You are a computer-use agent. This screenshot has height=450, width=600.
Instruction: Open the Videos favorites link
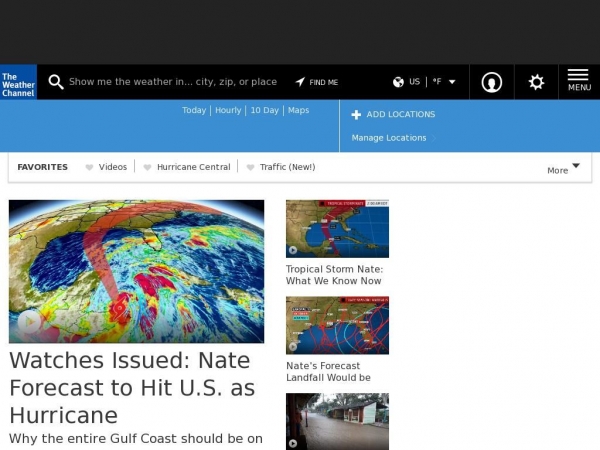[112, 167]
